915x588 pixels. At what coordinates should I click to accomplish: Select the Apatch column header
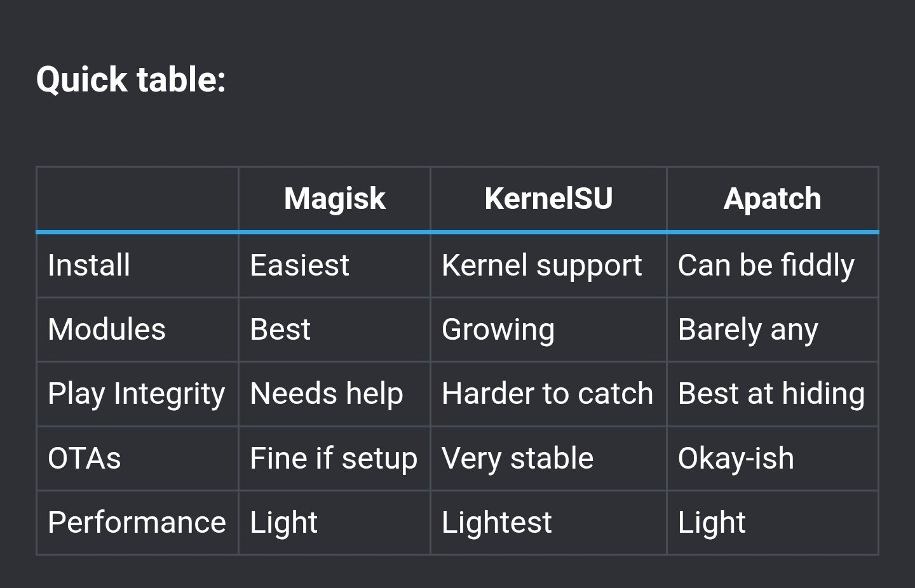tap(772, 199)
